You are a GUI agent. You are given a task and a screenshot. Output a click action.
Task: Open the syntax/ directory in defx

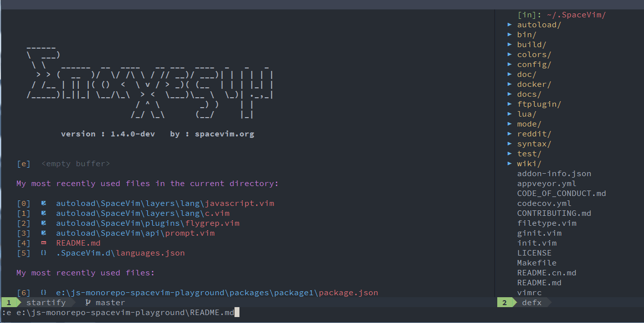534,144
